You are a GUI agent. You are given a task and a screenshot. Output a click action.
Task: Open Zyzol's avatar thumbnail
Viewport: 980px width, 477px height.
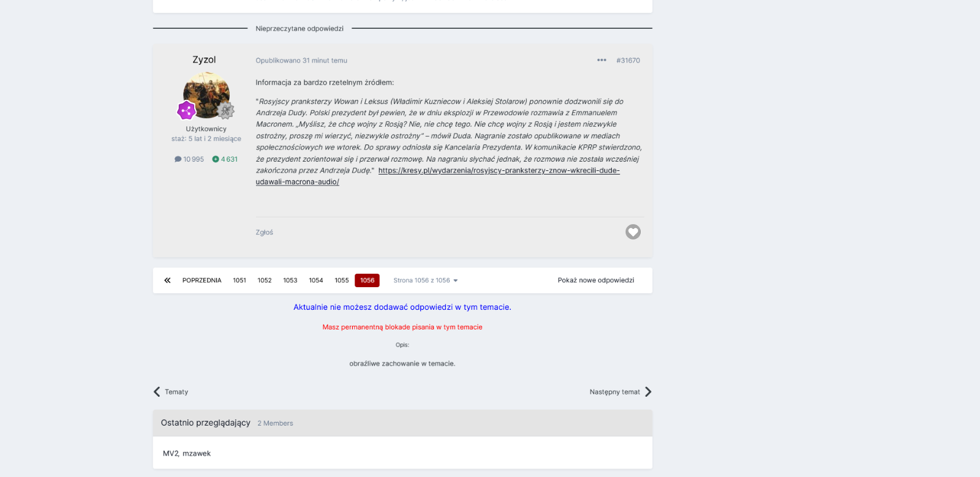pos(206,95)
